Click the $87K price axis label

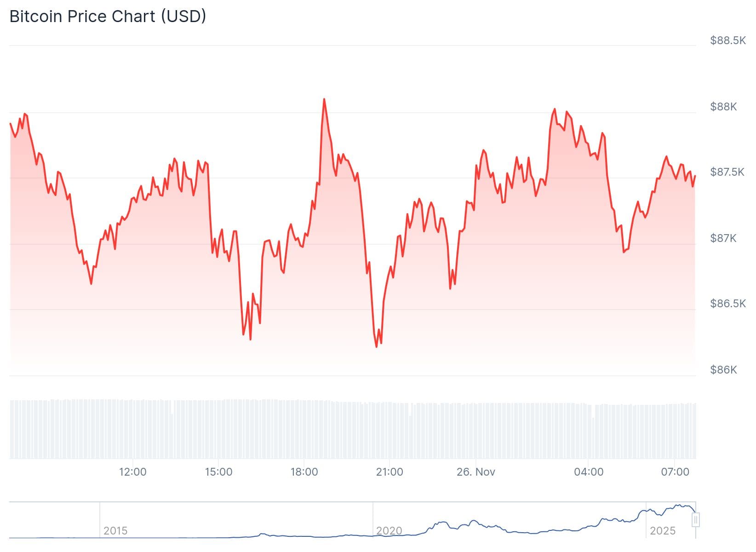click(x=723, y=238)
